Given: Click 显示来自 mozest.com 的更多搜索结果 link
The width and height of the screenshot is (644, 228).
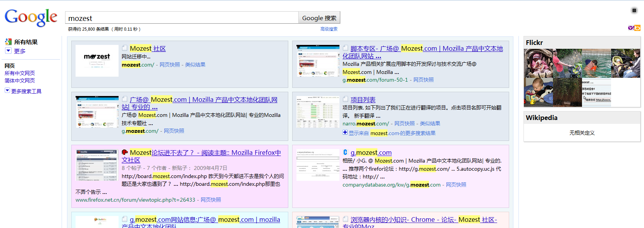Looking at the screenshot, I should pos(392,133).
